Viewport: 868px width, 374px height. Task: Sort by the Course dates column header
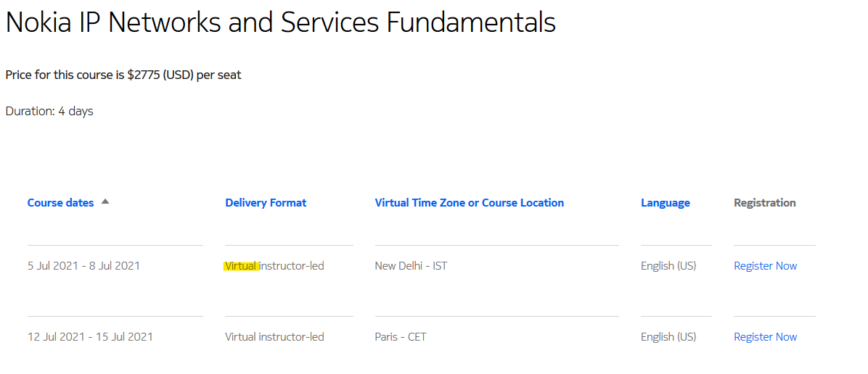pos(61,203)
